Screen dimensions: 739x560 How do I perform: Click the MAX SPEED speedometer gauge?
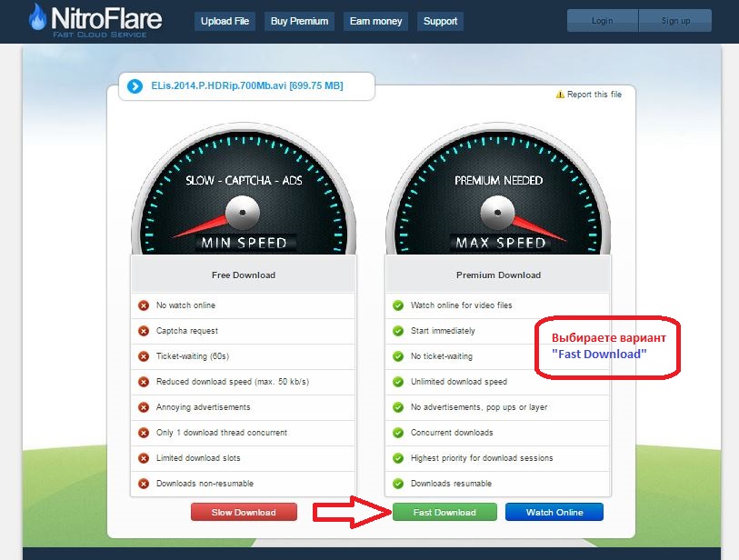(498, 188)
